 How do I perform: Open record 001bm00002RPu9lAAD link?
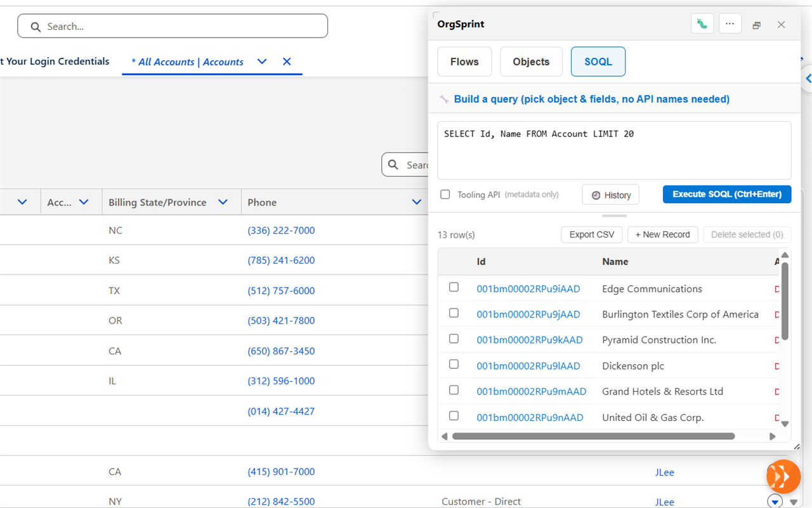pos(528,366)
